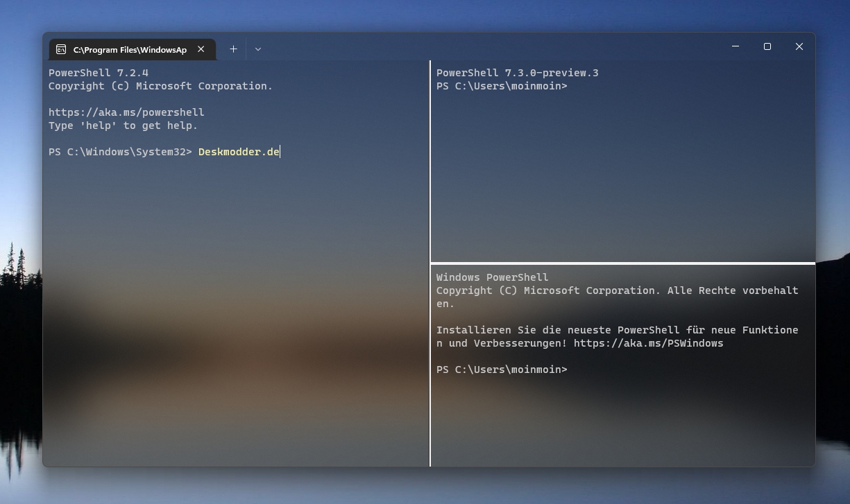Expand the new tab profile dropdown
850x504 pixels.
[258, 49]
